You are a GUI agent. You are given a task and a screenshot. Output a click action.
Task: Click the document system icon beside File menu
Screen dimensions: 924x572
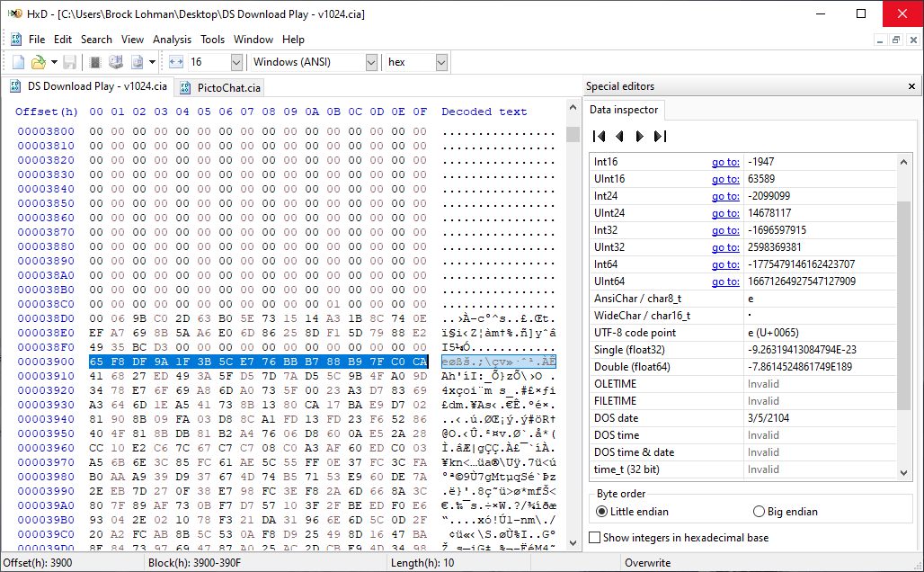click(16, 40)
